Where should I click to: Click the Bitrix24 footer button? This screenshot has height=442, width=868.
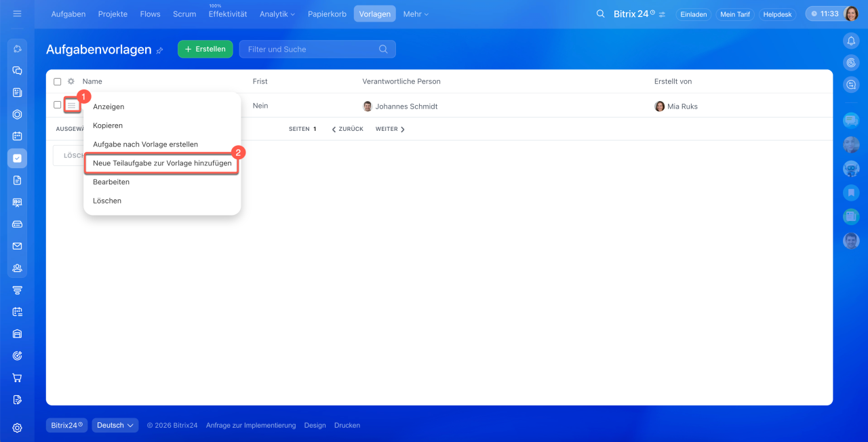click(66, 425)
